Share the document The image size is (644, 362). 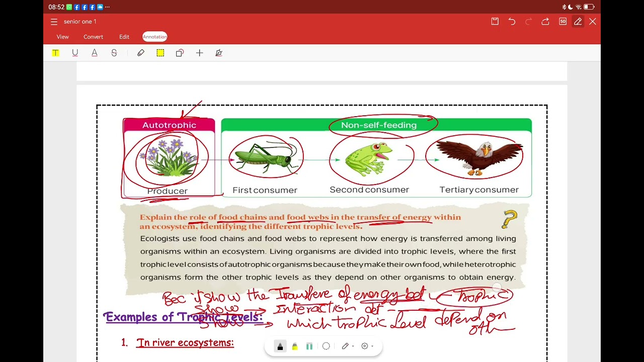[x=545, y=22]
